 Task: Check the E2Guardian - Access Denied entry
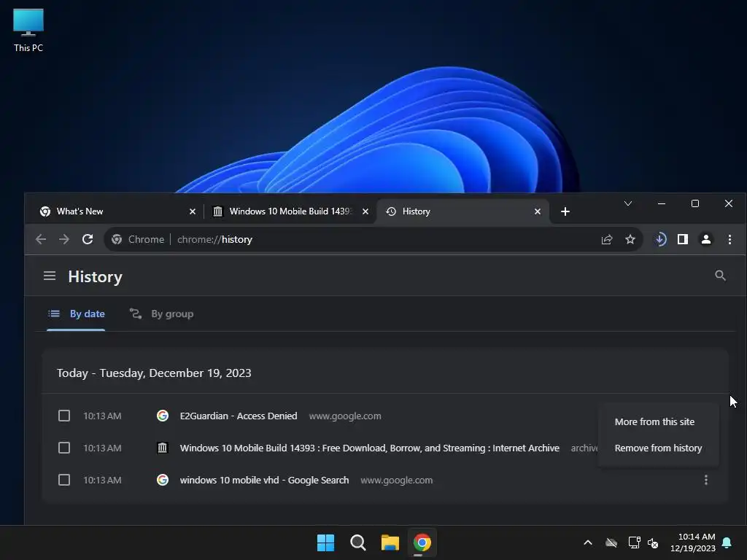click(x=64, y=416)
